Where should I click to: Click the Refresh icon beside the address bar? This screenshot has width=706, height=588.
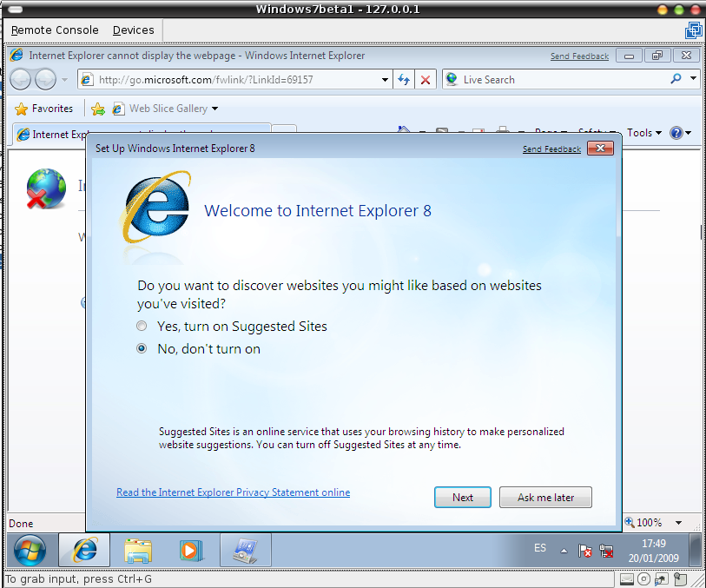point(404,80)
